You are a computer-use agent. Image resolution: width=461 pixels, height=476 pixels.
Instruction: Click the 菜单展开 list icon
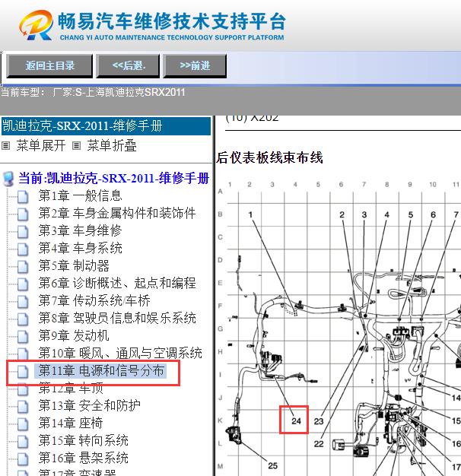click(5, 146)
